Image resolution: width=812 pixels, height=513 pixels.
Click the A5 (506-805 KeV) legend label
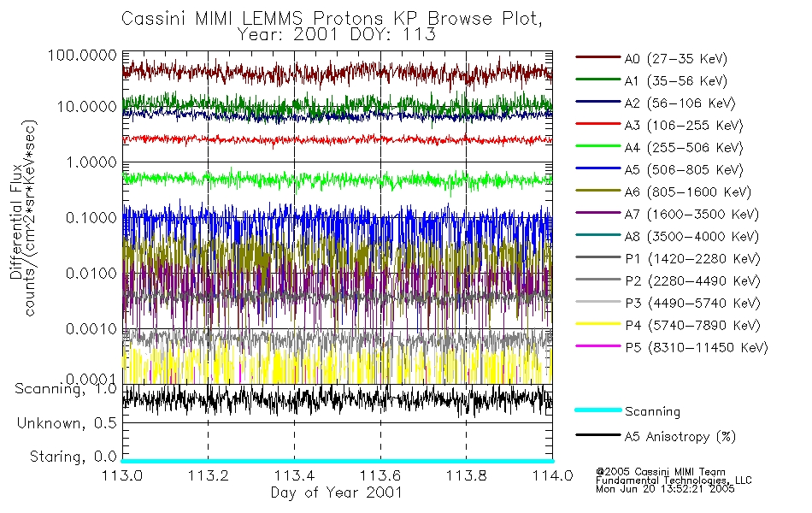(684, 170)
